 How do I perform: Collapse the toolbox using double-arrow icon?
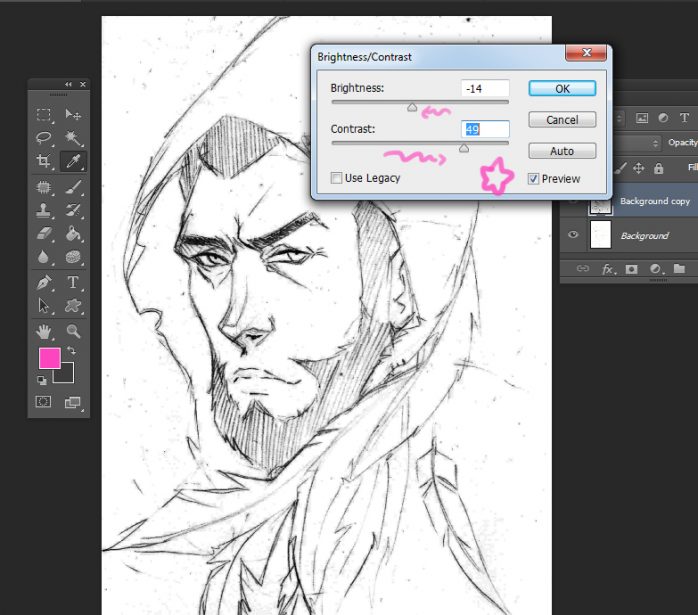point(68,84)
